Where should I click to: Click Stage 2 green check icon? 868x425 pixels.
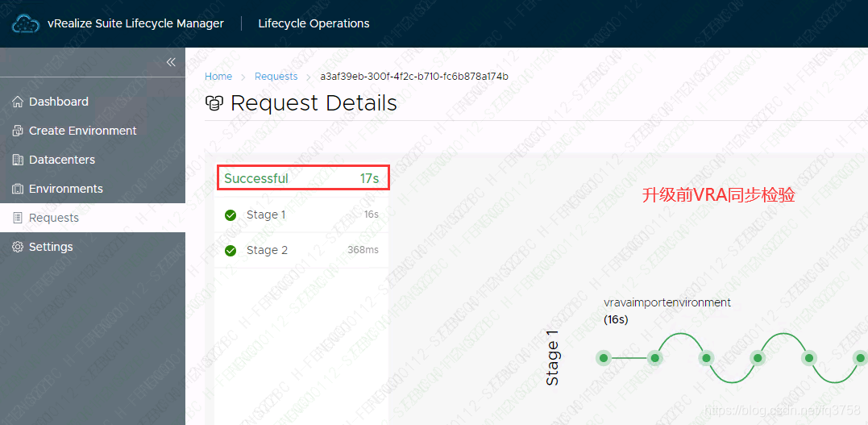(230, 251)
